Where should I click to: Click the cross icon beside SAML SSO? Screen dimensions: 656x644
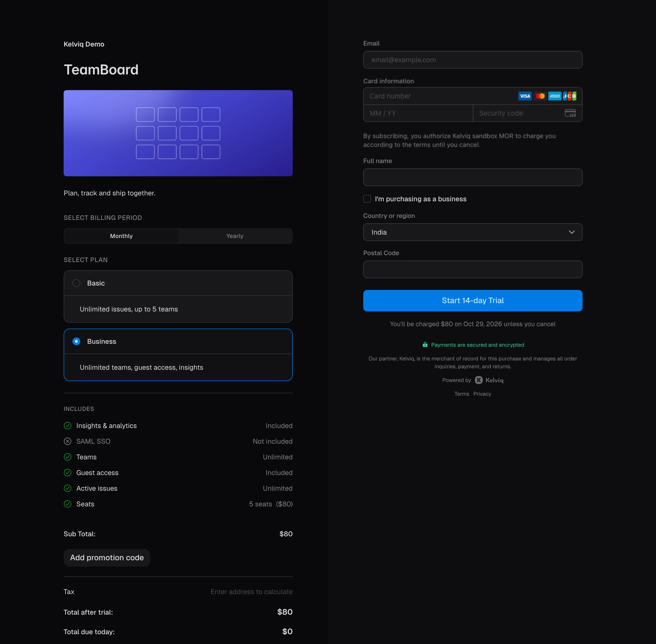point(68,441)
